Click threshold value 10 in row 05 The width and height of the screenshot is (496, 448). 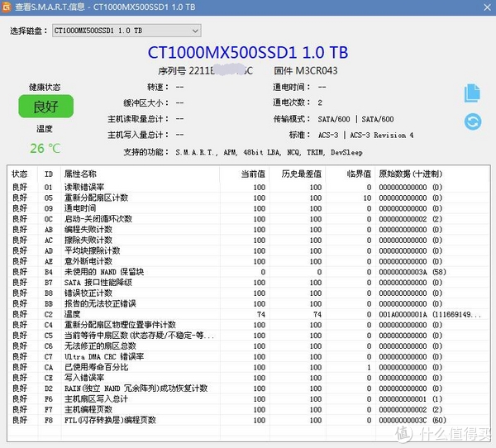tap(367, 198)
